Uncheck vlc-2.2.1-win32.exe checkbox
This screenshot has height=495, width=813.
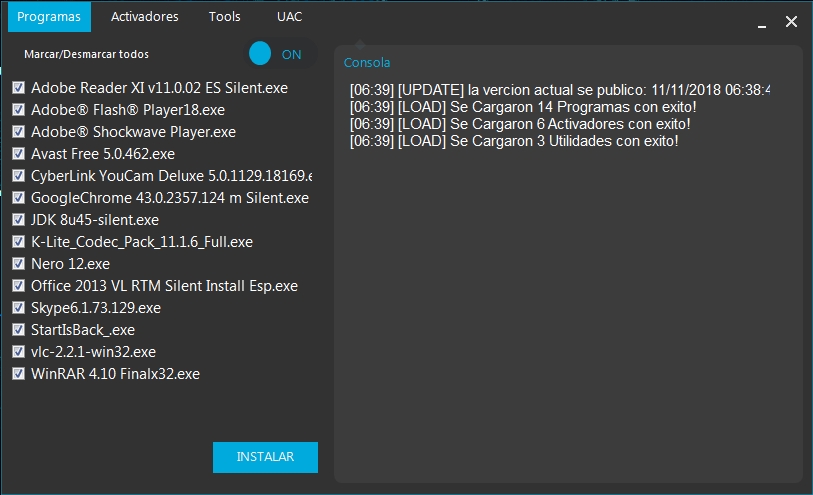pyautogui.click(x=19, y=351)
